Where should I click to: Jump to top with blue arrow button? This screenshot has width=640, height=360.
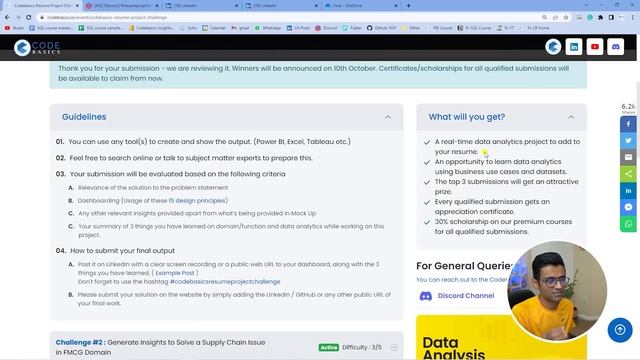point(620,330)
